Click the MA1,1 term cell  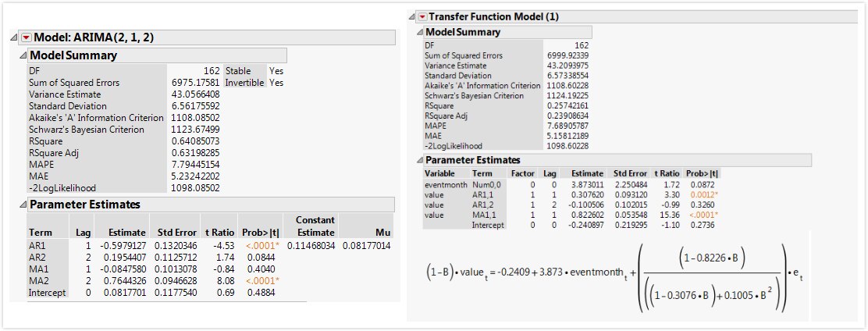click(x=484, y=214)
